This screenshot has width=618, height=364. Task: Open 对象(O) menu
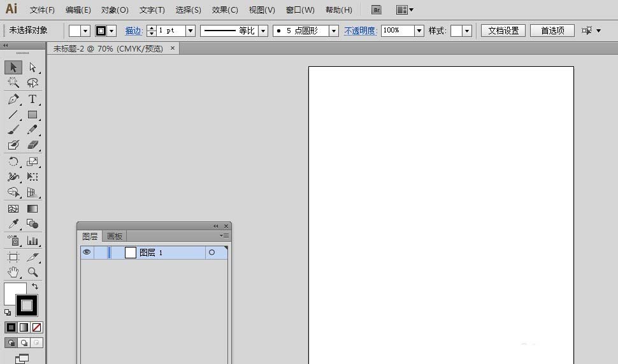point(115,10)
